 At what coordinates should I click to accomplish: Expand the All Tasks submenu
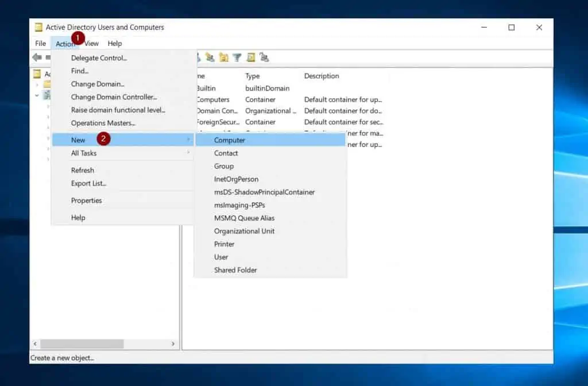click(122, 153)
